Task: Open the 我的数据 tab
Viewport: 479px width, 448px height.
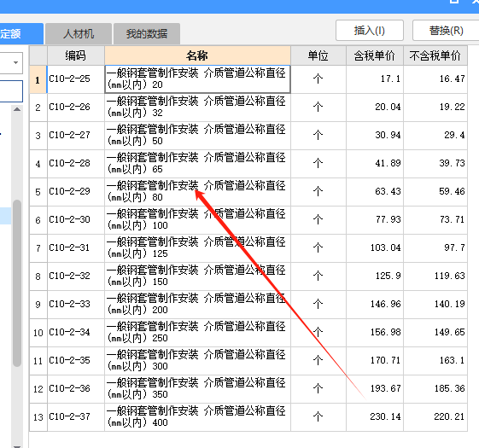Action: (x=147, y=33)
